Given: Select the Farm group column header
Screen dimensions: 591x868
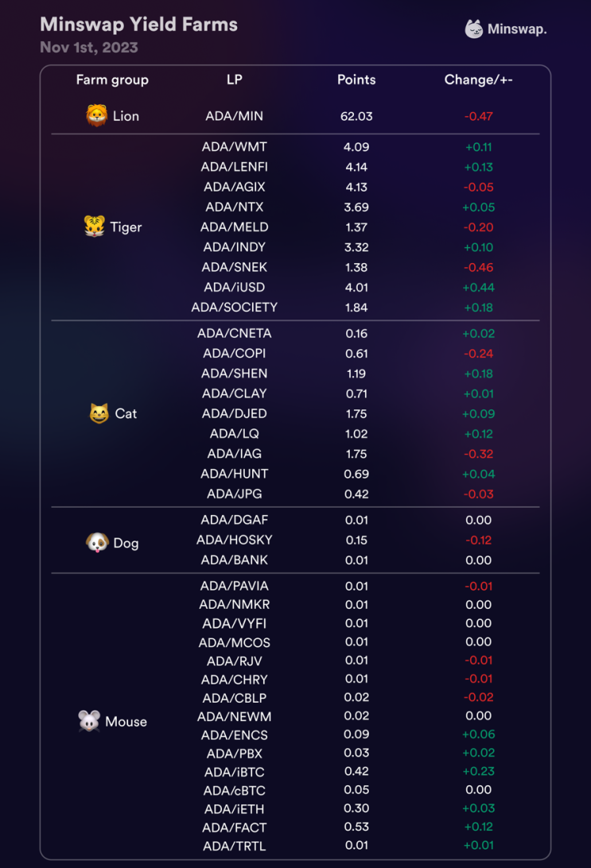Looking at the screenshot, I should coord(112,79).
